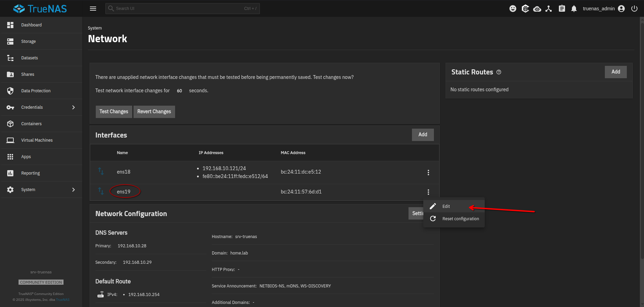Click the Revert Changes button
The height and width of the screenshot is (307, 644).
pos(154,111)
